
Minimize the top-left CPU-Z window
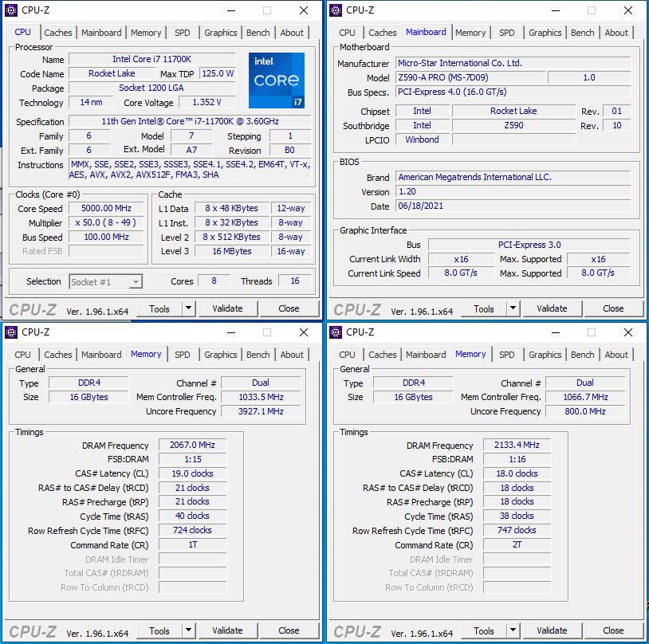click(231, 10)
